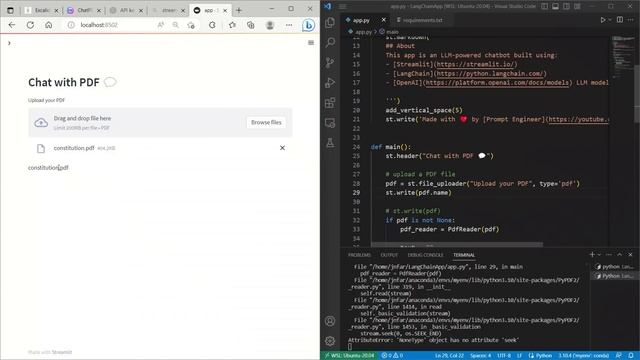Open Extensions view in VS Code
Image resolution: width=640 pixels, height=360 pixels.
point(330,102)
